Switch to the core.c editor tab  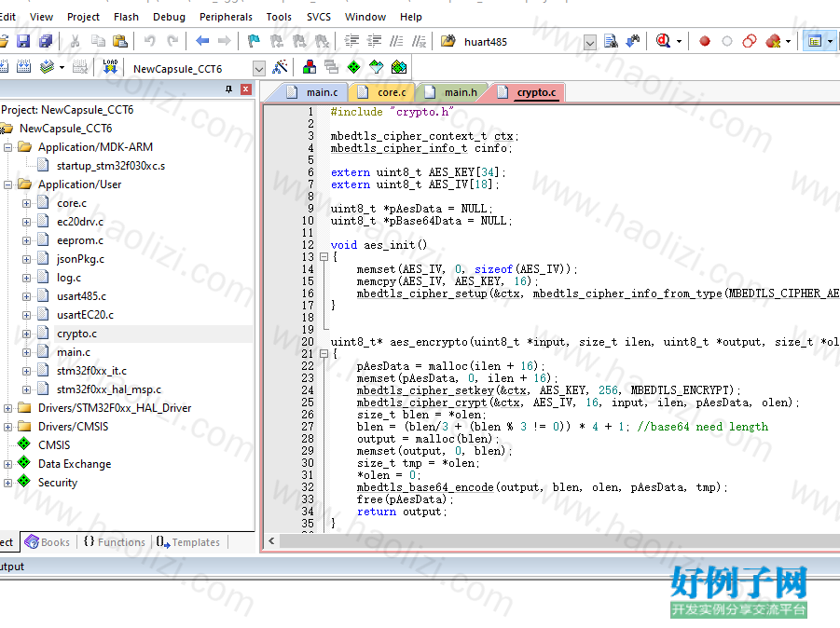point(382,92)
